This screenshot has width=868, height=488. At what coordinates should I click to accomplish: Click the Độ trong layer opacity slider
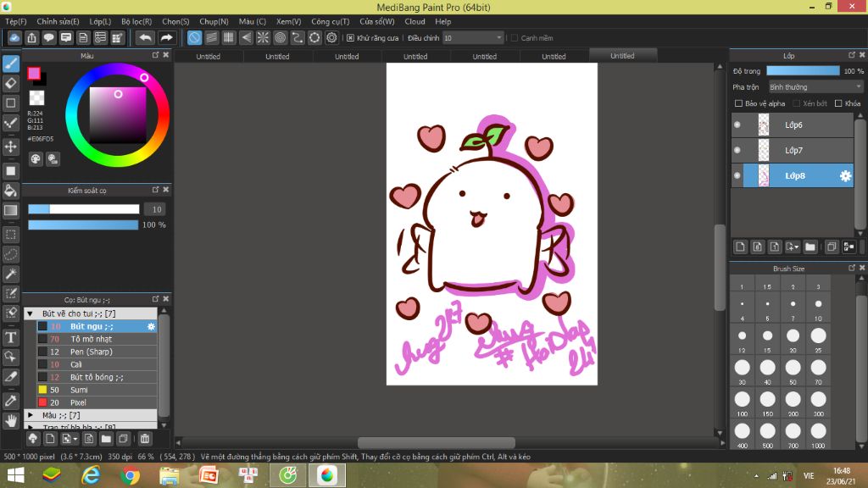[x=803, y=71]
